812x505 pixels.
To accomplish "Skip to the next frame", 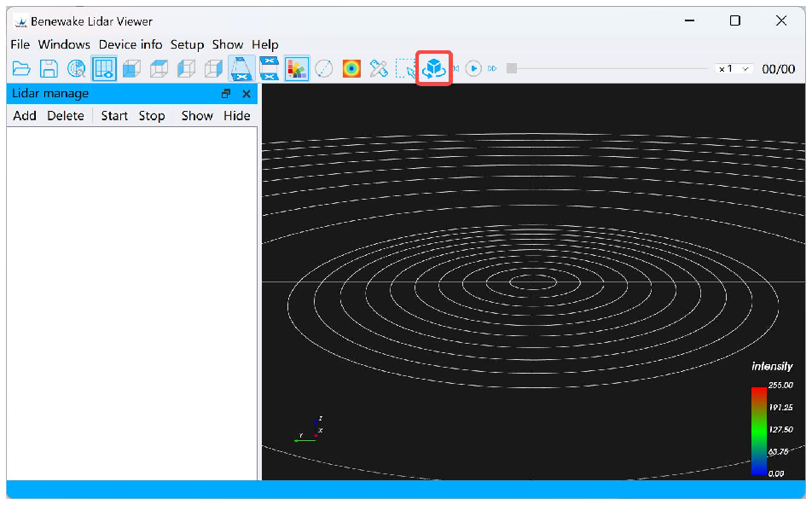I will tap(492, 68).
